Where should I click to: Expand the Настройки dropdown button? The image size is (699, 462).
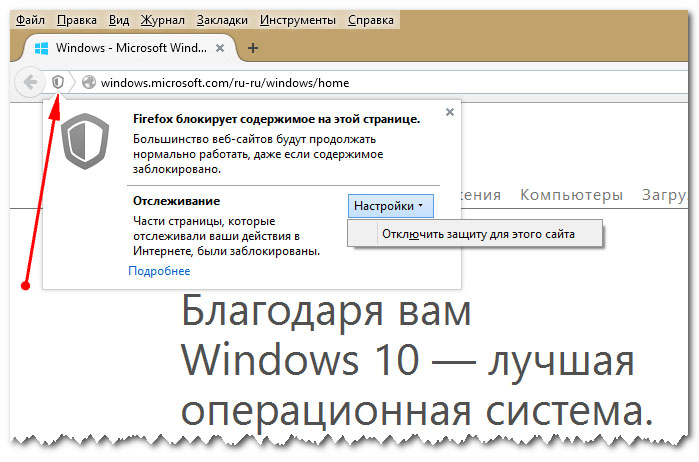pos(391,206)
